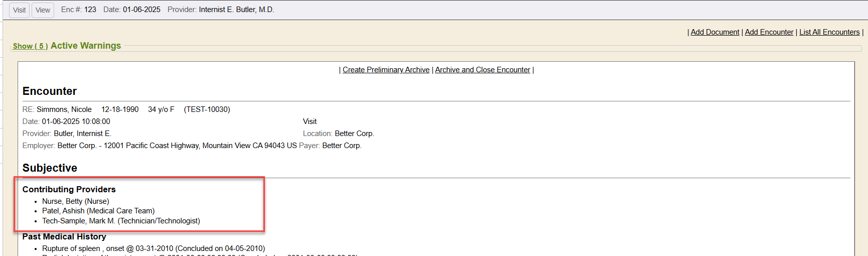868x256 pixels.
Task: Open the View menu button
Action: click(x=43, y=10)
